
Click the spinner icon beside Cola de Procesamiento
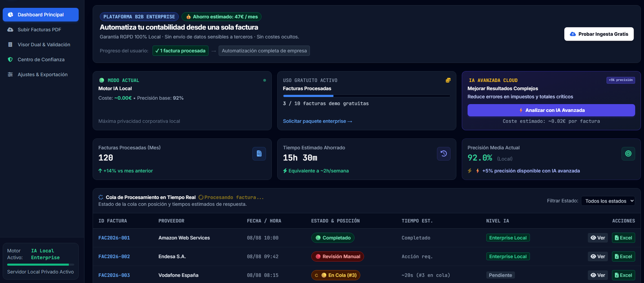[x=101, y=197]
